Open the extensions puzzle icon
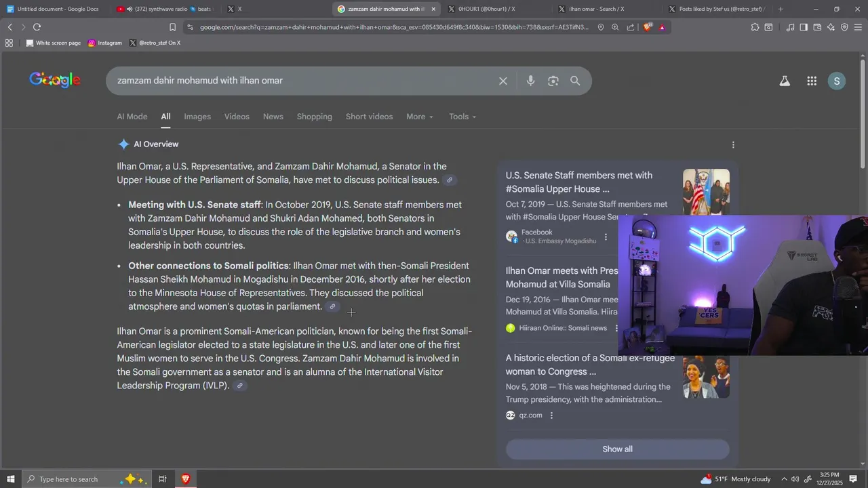The image size is (868, 488). [x=755, y=27]
